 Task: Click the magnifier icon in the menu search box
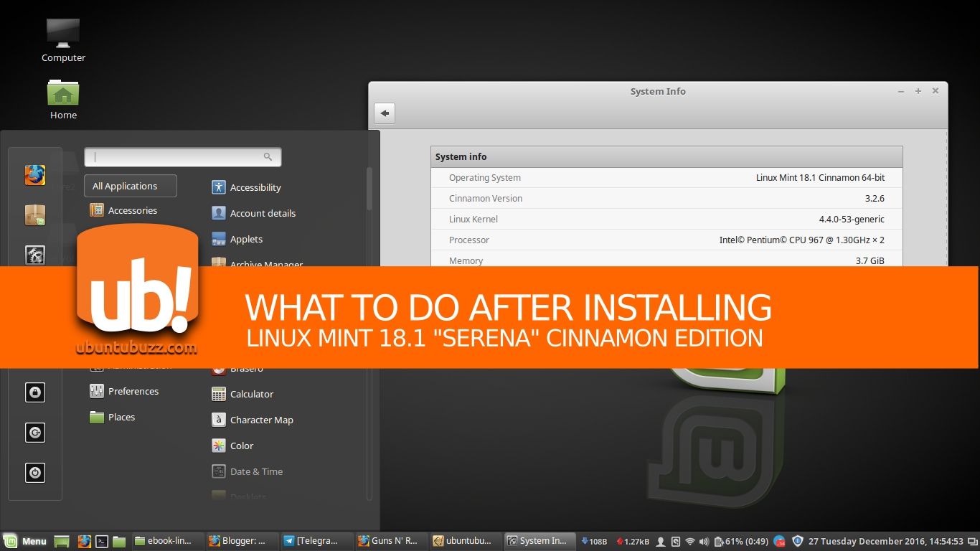coord(268,156)
